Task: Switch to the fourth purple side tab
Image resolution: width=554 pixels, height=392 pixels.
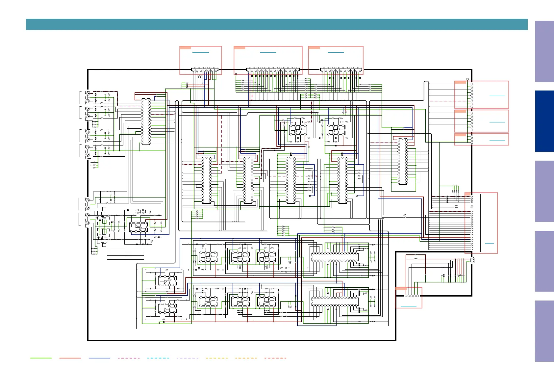Action: tap(544, 261)
